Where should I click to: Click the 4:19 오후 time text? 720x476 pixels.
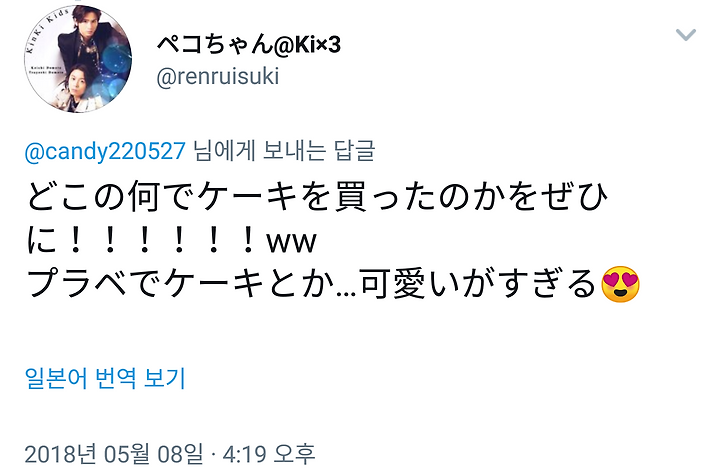click(x=269, y=454)
